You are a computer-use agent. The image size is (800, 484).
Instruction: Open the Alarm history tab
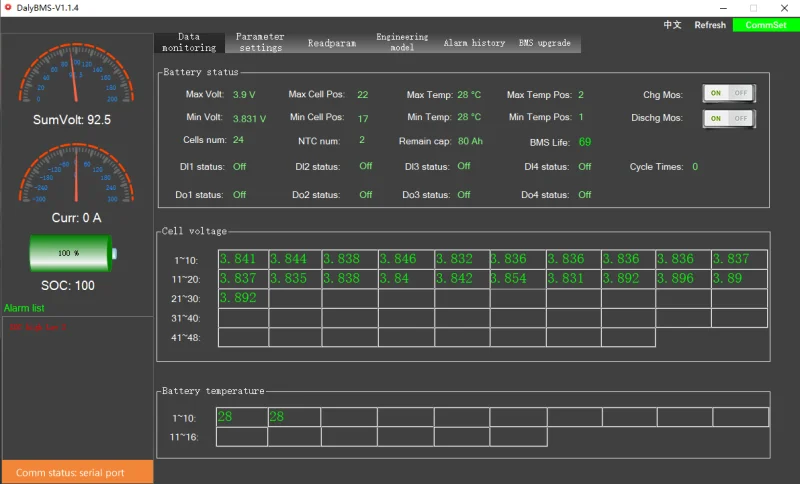(x=474, y=43)
